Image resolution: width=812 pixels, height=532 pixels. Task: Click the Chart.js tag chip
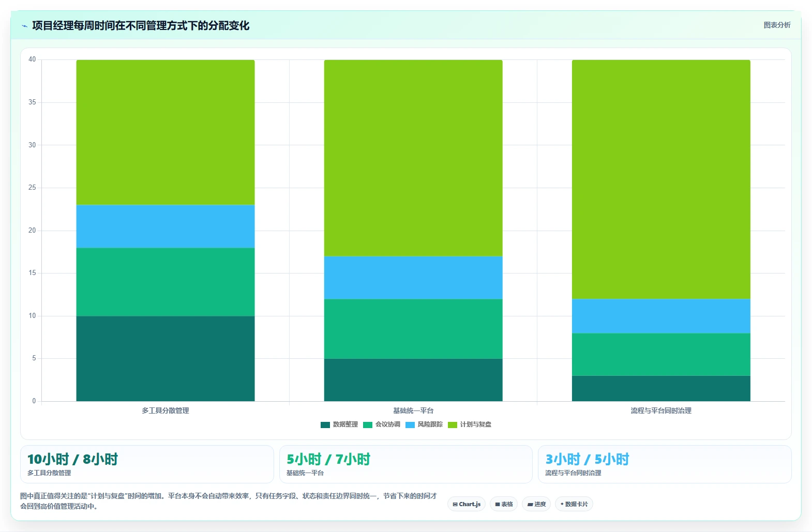(x=467, y=504)
